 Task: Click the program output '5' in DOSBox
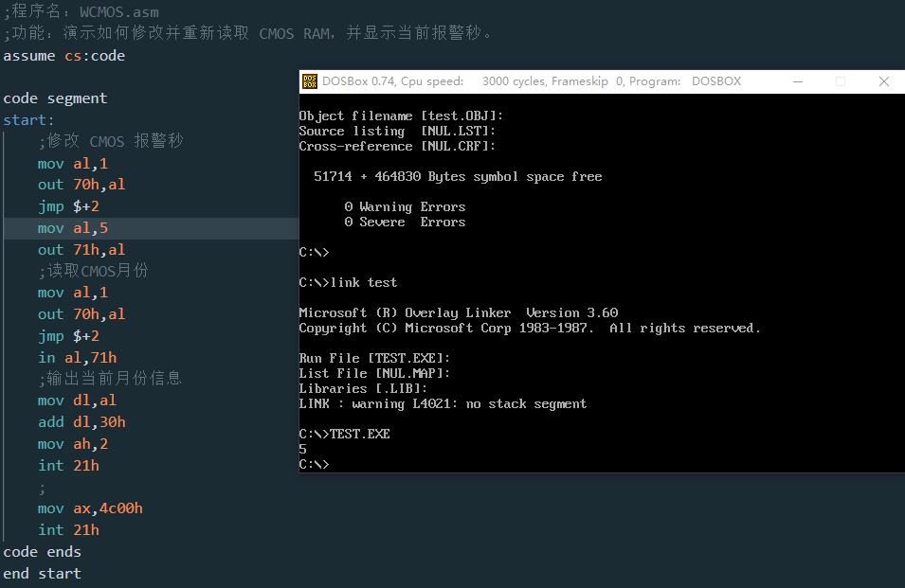pyautogui.click(x=303, y=449)
